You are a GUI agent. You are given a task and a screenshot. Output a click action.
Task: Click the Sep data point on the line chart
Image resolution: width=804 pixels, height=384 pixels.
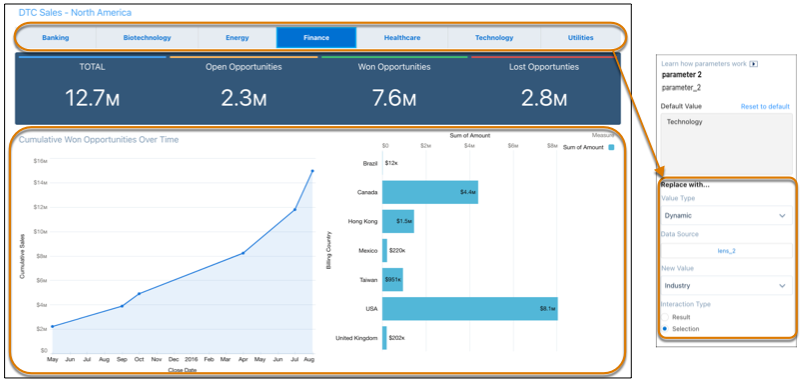122,306
